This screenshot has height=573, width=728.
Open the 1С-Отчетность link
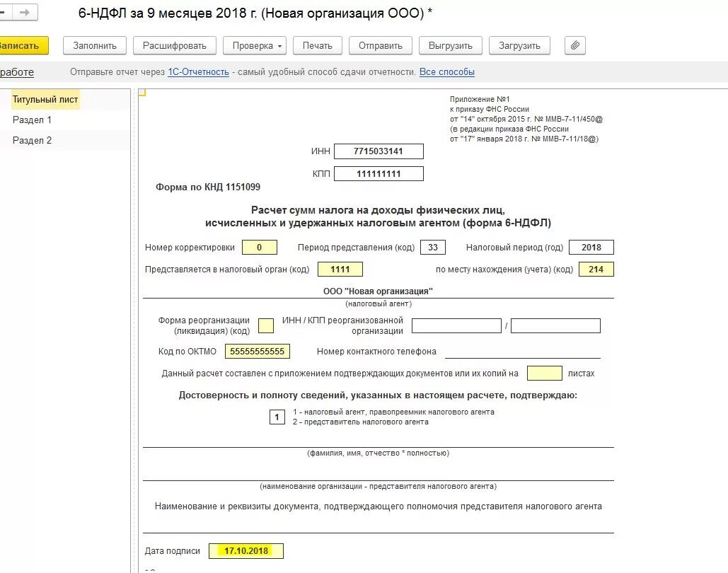198,72
